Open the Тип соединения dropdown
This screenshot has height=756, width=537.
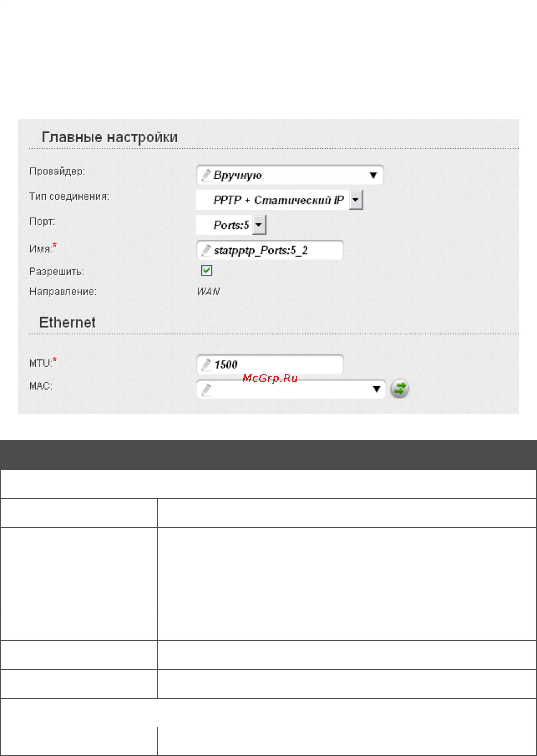[x=279, y=200]
